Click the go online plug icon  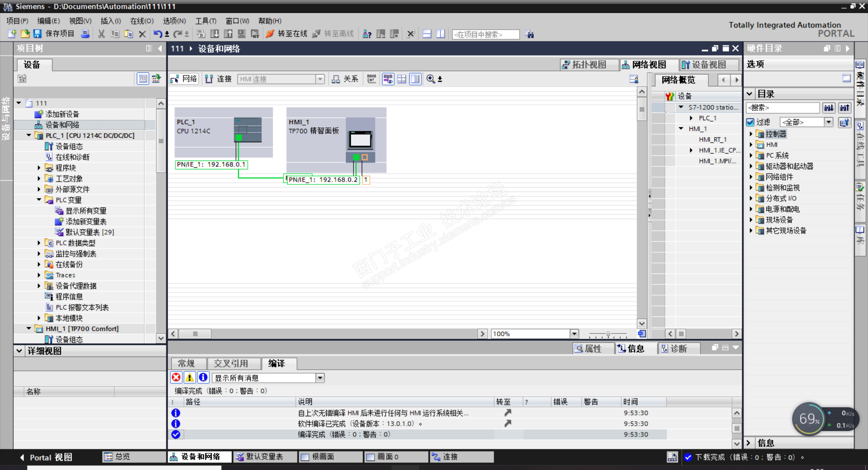click(270, 34)
